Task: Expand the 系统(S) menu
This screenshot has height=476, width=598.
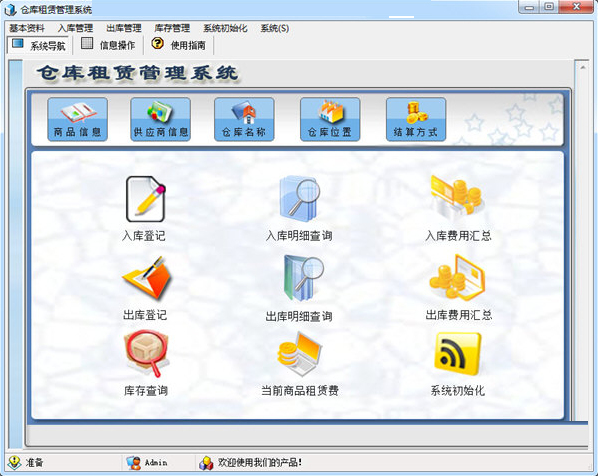Action: (275, 28)
